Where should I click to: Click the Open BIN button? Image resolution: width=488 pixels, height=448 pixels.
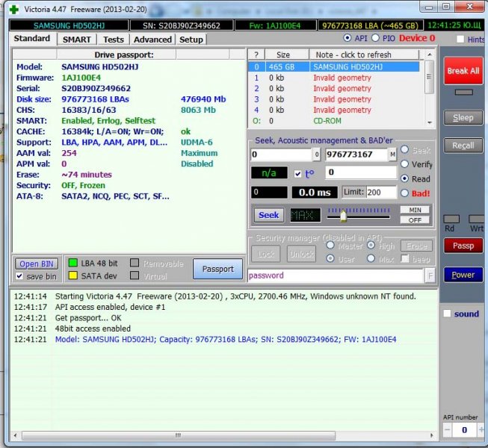(x=37, y=264)
